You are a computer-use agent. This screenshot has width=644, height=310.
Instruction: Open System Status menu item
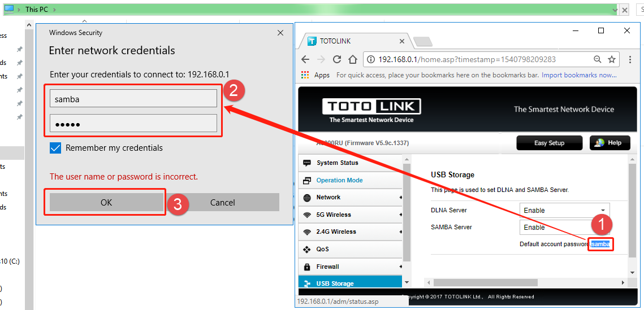[x=350, y=163]
